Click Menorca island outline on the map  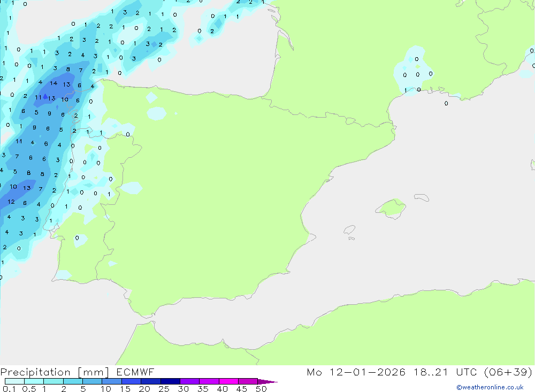[x=422, y=197]
